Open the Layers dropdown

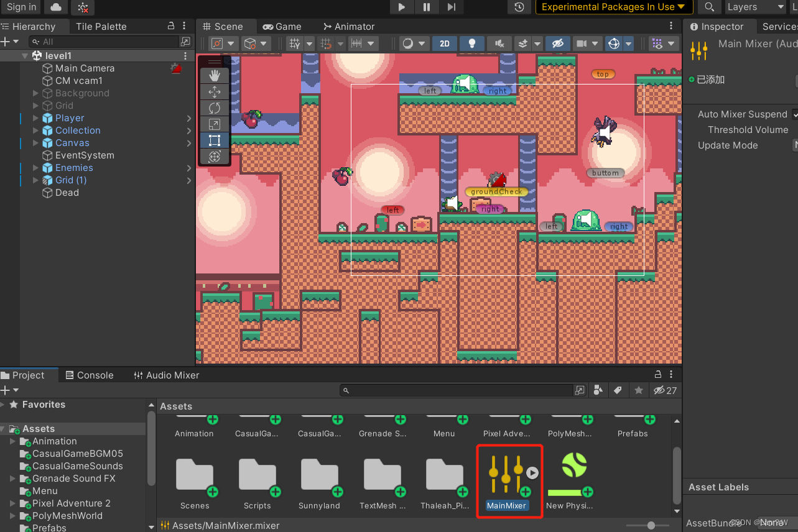(x=756, y=7)
